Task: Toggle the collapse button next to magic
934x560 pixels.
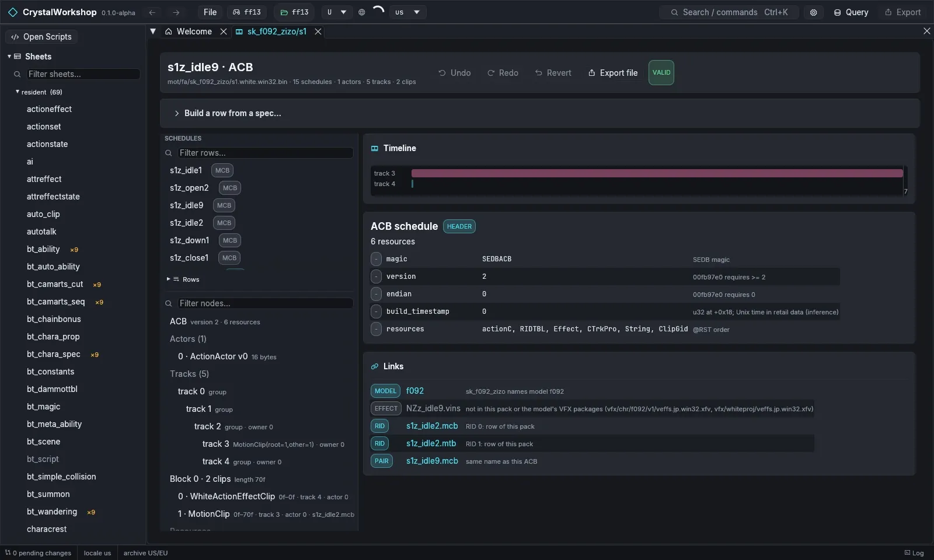Action: pyautogui.click(x=376, y=259)
